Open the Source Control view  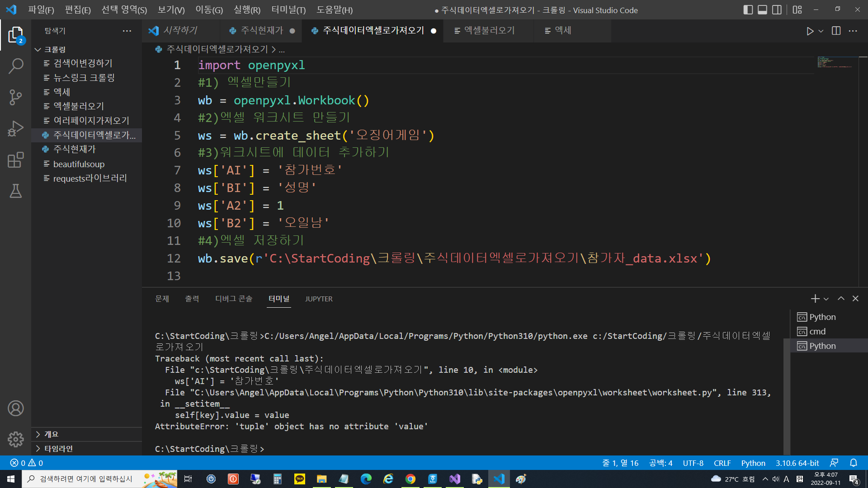coord(15,97)
